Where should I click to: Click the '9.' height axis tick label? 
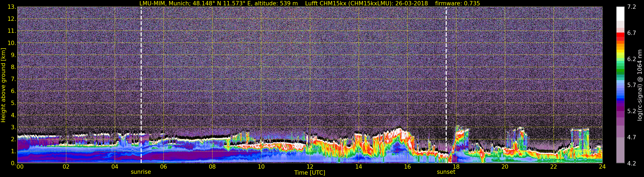pyautogui.click(x=13, y=55)
